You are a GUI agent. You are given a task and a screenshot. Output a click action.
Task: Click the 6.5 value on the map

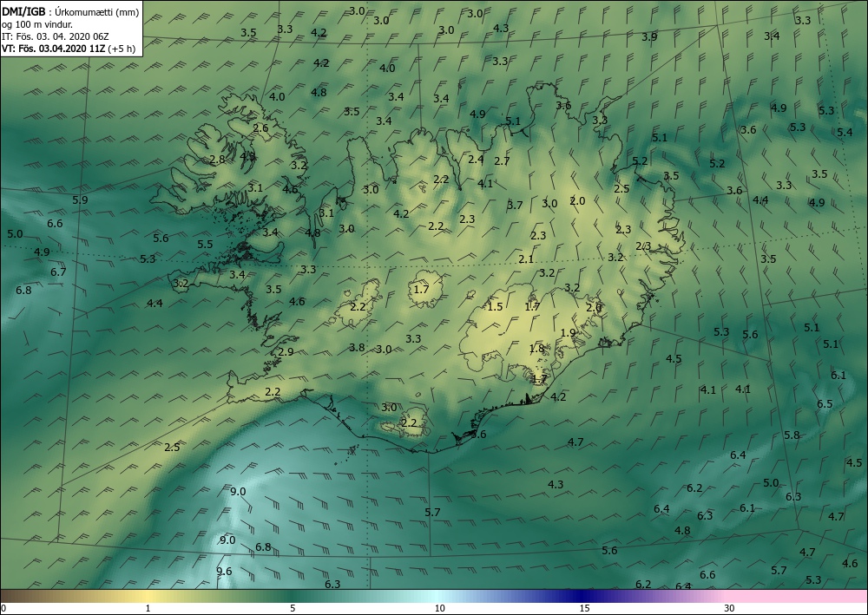(x=825, y=403)
